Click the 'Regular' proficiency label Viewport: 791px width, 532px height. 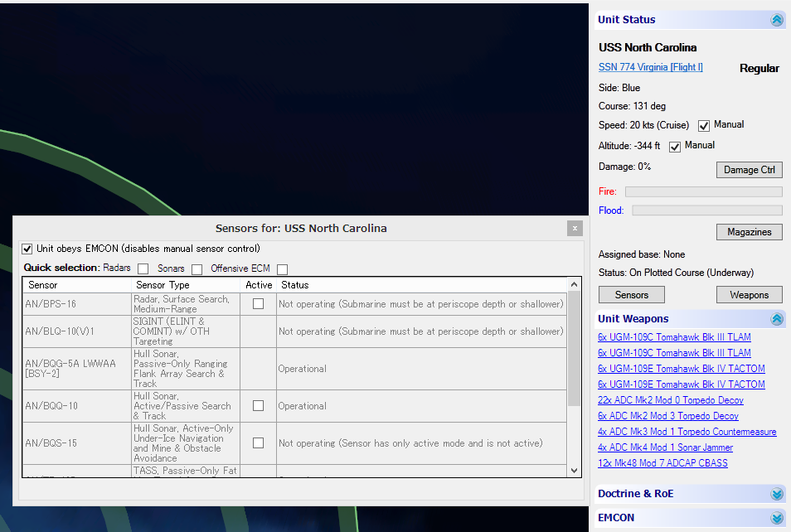point(759,68)
